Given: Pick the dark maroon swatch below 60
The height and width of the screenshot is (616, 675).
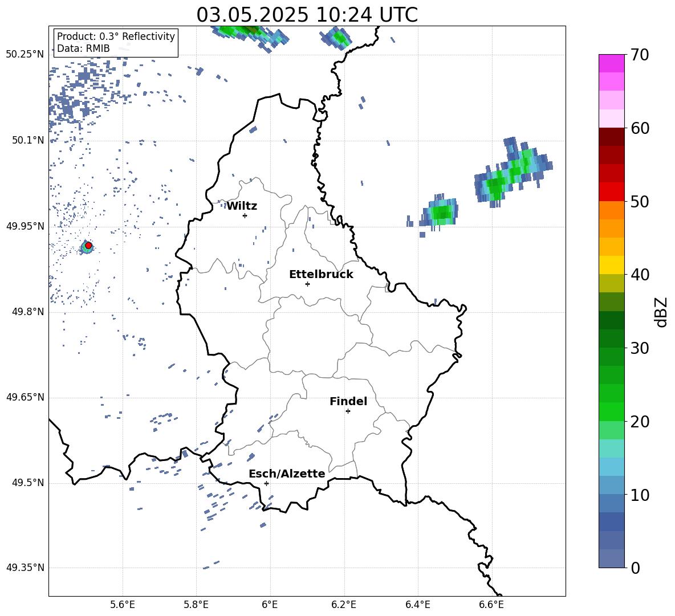Looking at the screenshot, I should click(611, 137).
